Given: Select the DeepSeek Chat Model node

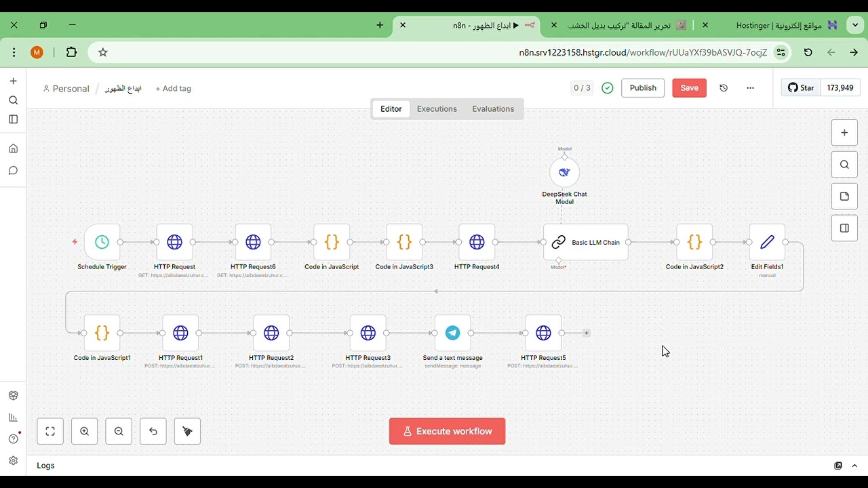Looking at the screenshot, I should click(x=564, y=172).
